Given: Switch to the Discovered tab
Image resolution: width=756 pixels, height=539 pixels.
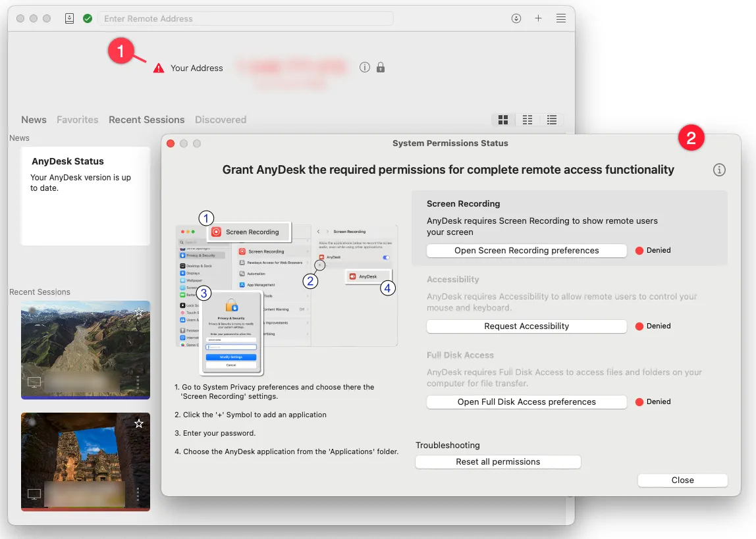Looking at the screenshot, I should click(x=221, y=120).
